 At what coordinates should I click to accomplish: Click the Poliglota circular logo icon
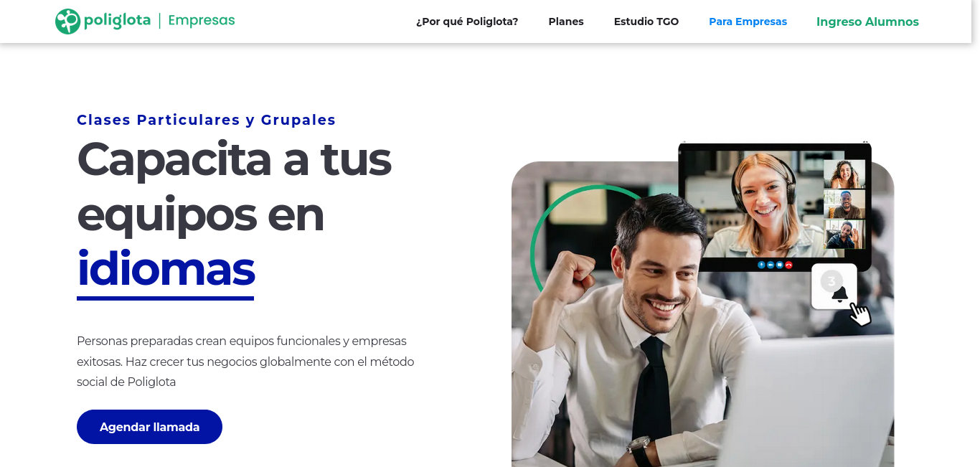click(67, 22)
